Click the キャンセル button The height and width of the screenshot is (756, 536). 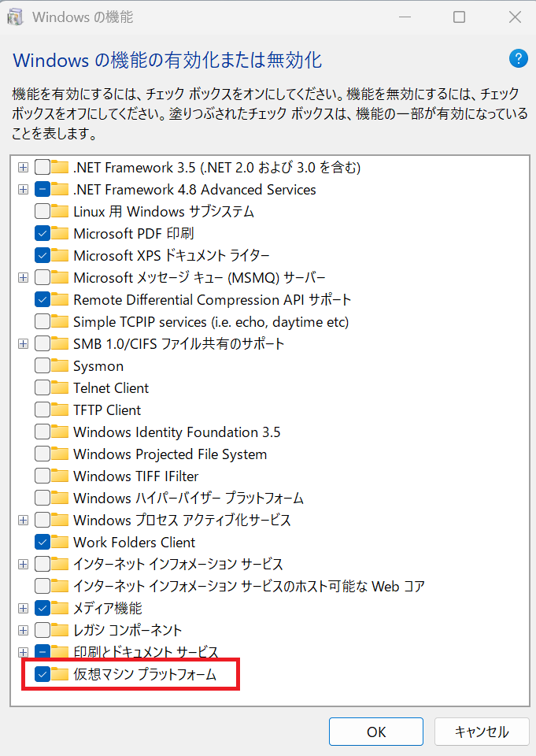pos(482,732)
